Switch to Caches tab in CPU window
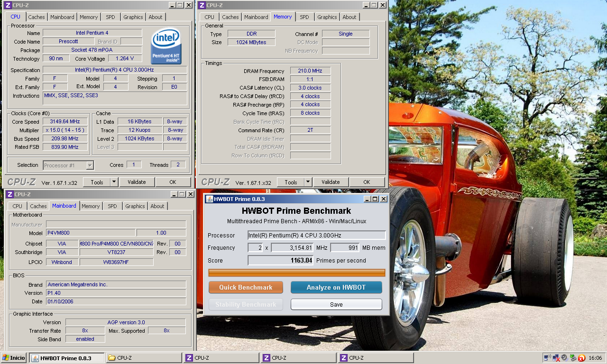This screenshot has width=607, height=364. (x=36, y=17)
